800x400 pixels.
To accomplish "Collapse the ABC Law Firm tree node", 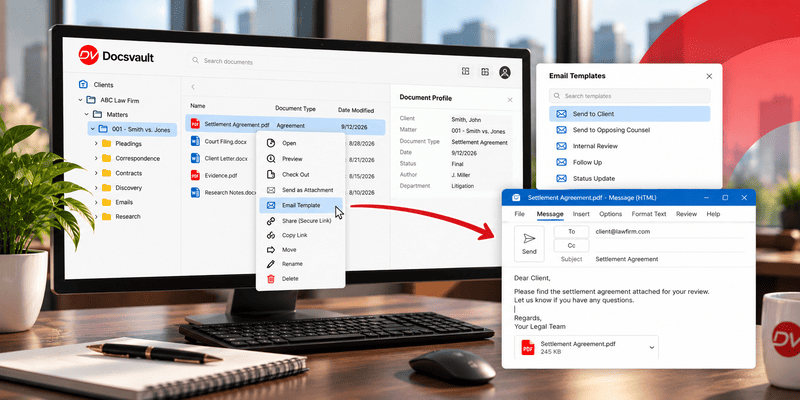I will (x=80, y=100).
